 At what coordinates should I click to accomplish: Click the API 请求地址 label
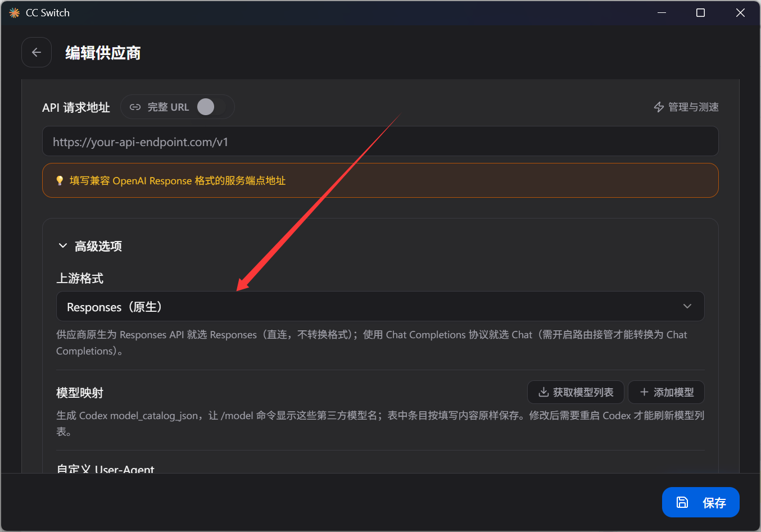[x=76, y=107]
